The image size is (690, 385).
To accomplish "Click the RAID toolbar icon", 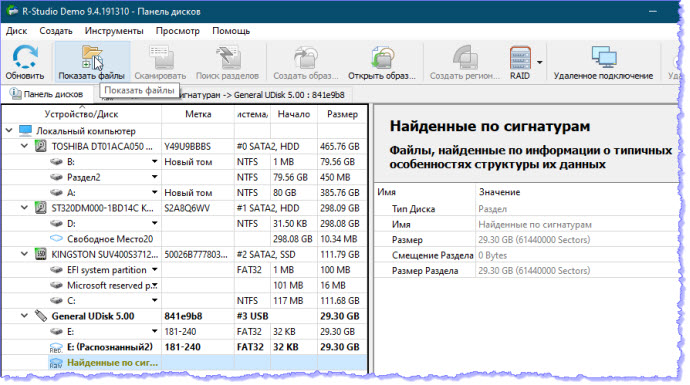I will click(520, 57).
